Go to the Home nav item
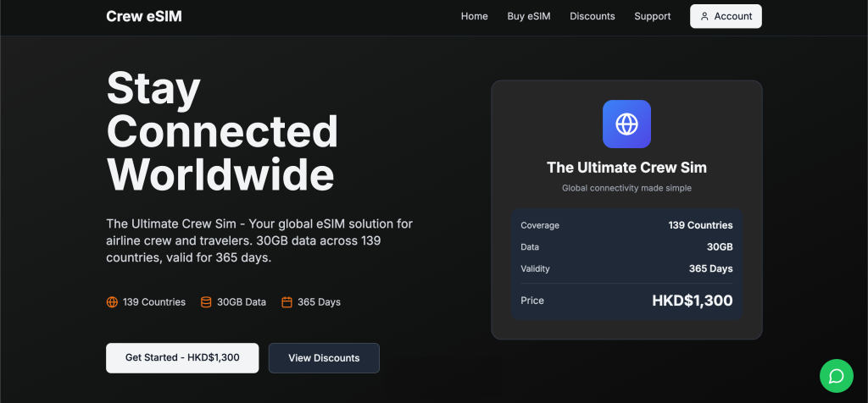 (474, 16)
